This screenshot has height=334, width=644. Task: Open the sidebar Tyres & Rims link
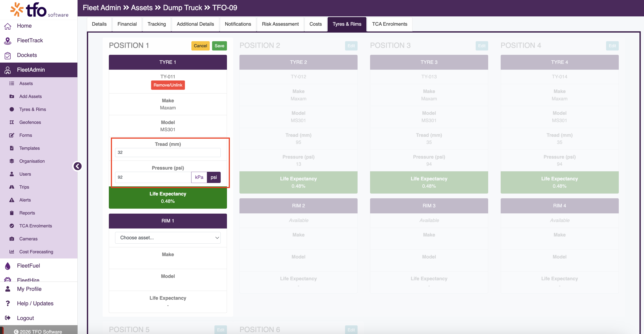click(x=33, y=109)
